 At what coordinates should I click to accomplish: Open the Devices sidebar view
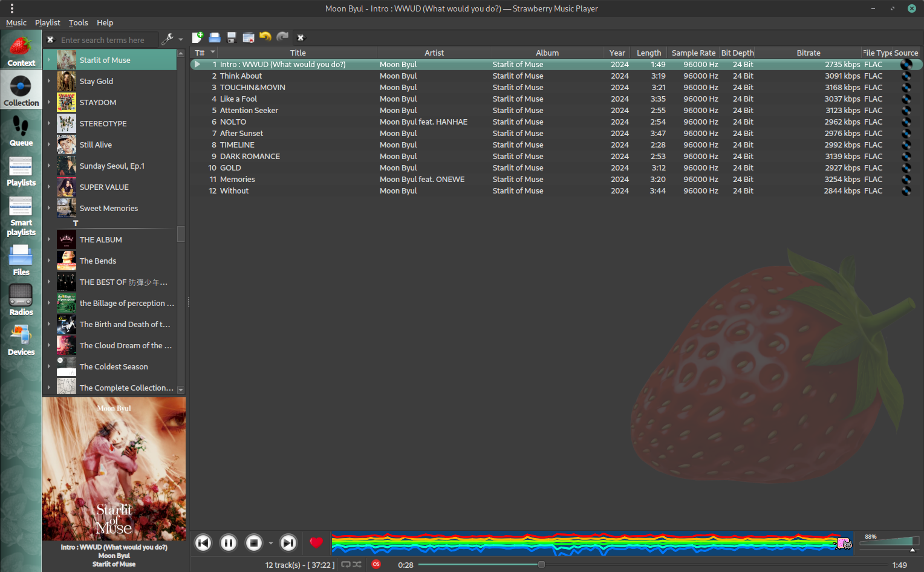pos(21,340)
